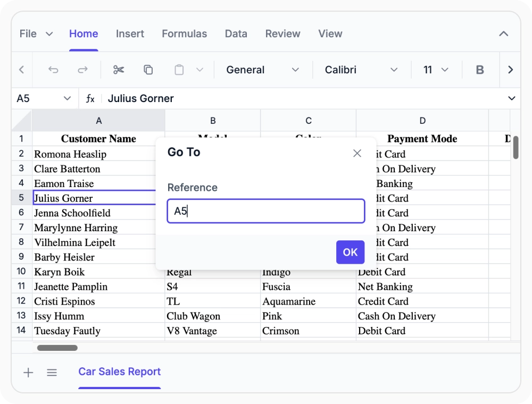
Task: Click the select-all corner triangle
Action: pyautogui.click(x=22, y=121)
